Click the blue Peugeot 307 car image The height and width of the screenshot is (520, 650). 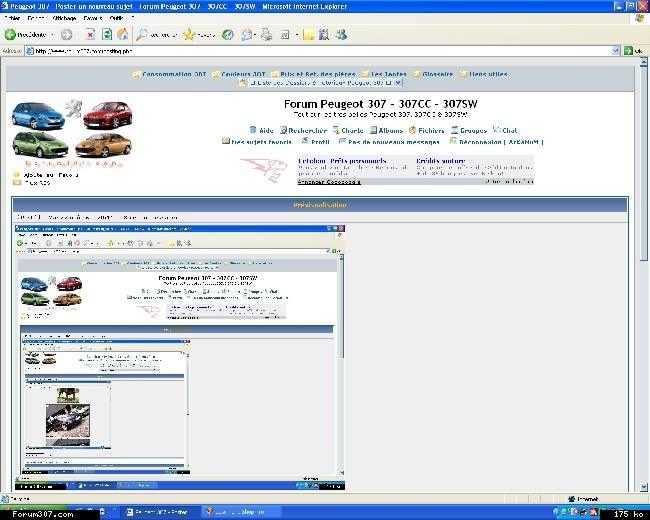pos(38,115)
